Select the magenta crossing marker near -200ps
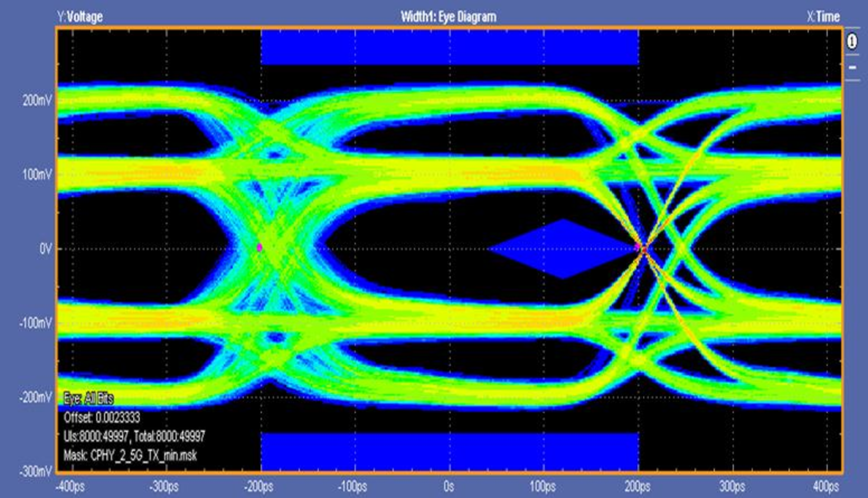Image resolution: width=868 pixels, height=498 pixels. [259, 247]
